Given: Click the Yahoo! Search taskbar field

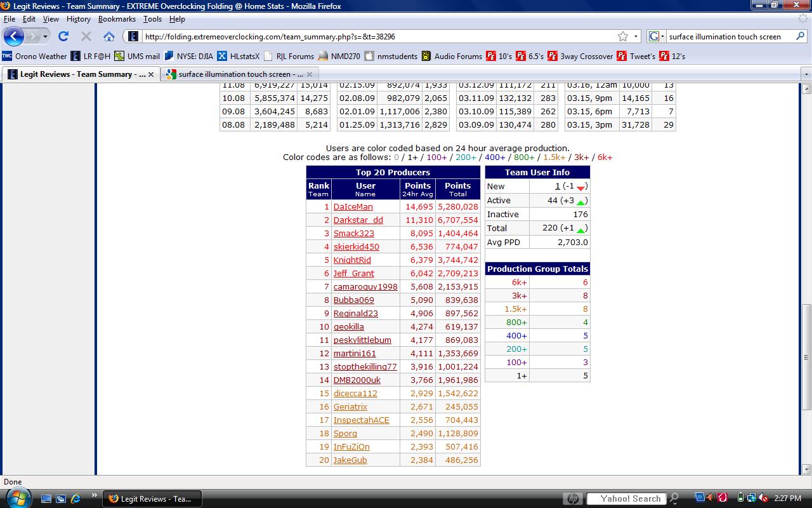Looking at the screenshot, I should tap(625, 498).
